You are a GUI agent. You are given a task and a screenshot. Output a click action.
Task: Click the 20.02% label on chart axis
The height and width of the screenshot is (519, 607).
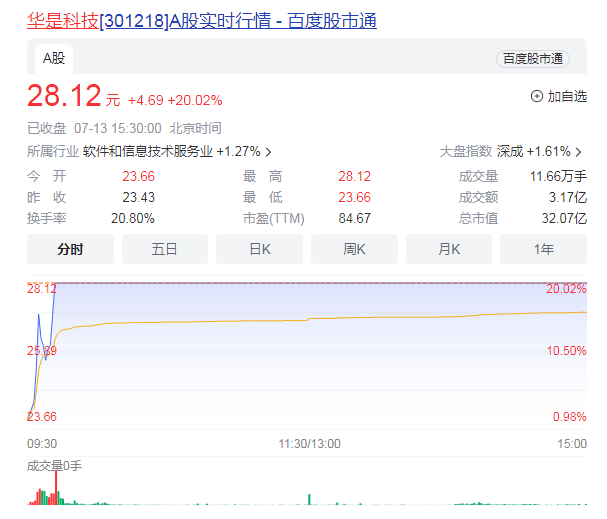[x=566, y=289]
